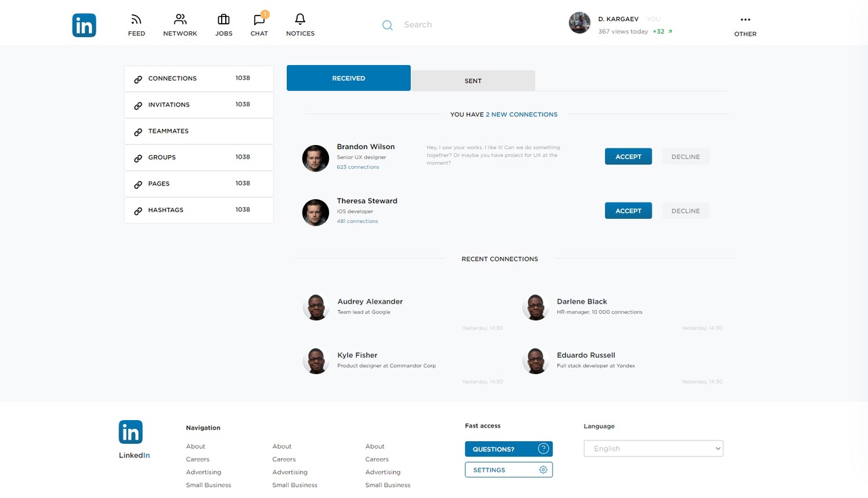Open the Other three-dots menu
This screenshot has width=868, height=498.
point(745,20)
